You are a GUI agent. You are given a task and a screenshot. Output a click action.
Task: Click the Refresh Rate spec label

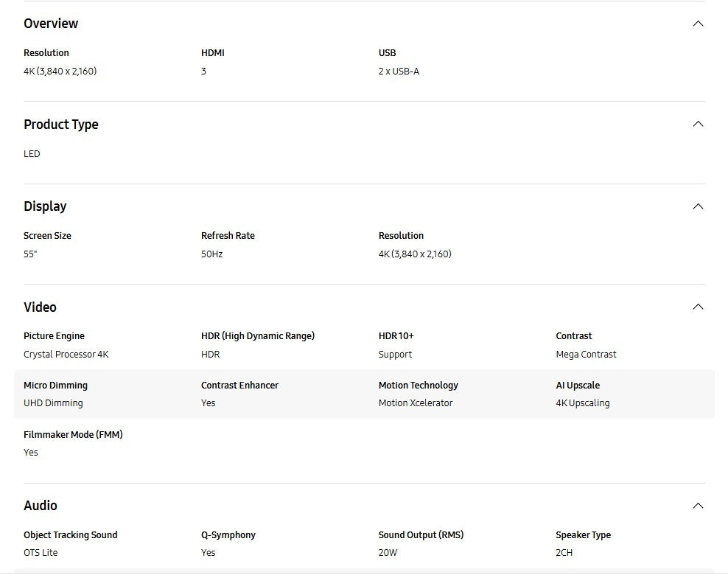click(x=228, y=236)
